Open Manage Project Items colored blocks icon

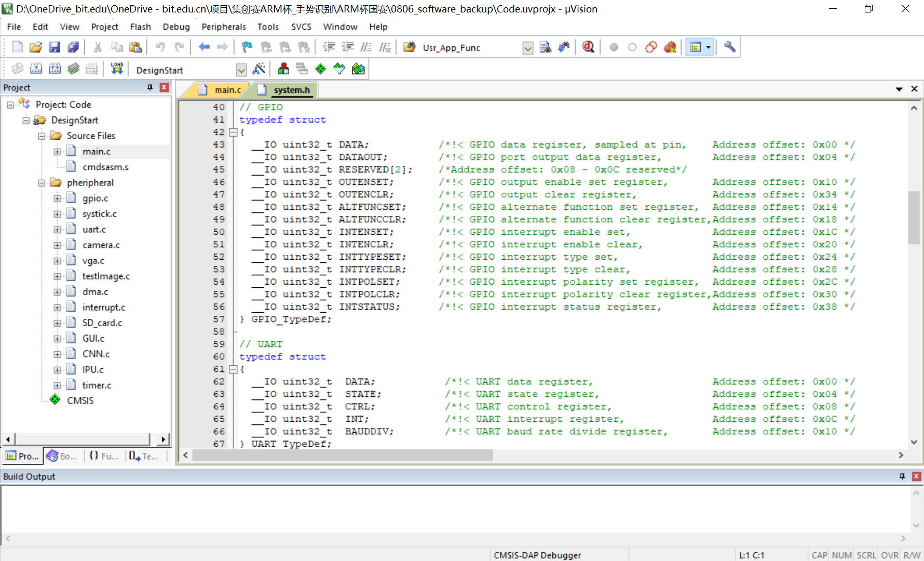(283, 69)
